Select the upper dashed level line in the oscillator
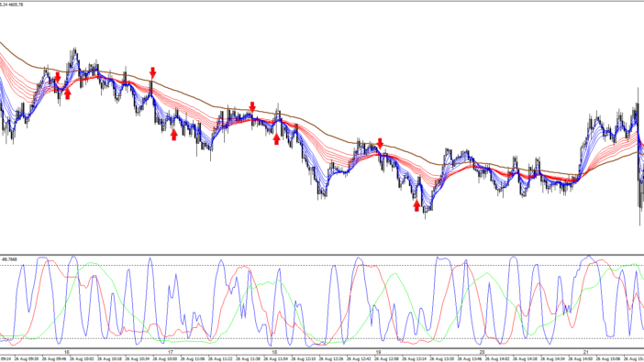This screenshot has height=362, width=644. tap(322, 265)
